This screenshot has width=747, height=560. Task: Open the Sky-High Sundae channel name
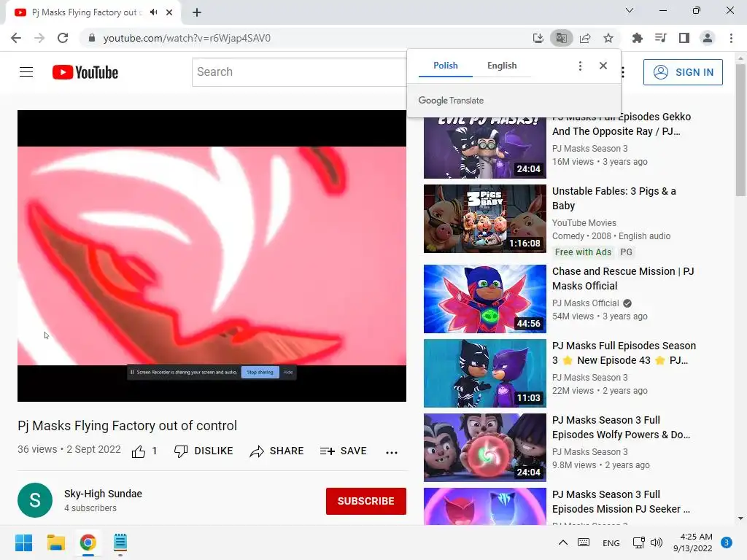tap(103, 494)
